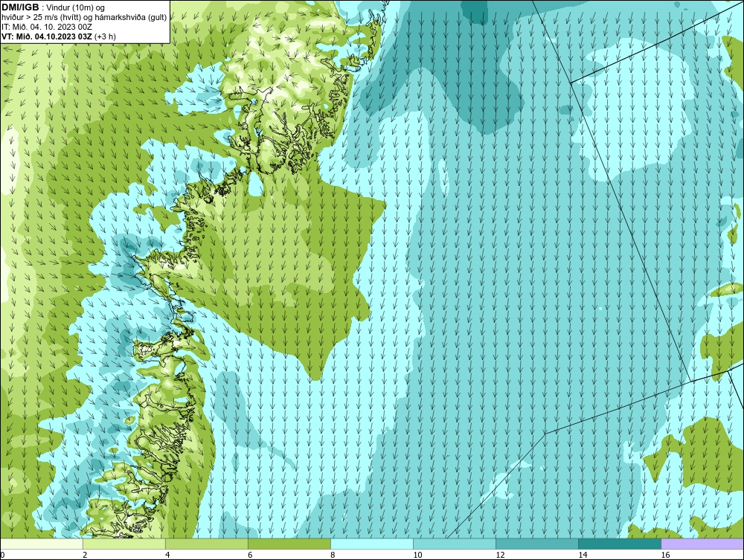Image resolution: width=744 pixels, height=560 pixels.
Task: Click the legend value label '0'
Action: pyautogui.click(x=3, y=555)
